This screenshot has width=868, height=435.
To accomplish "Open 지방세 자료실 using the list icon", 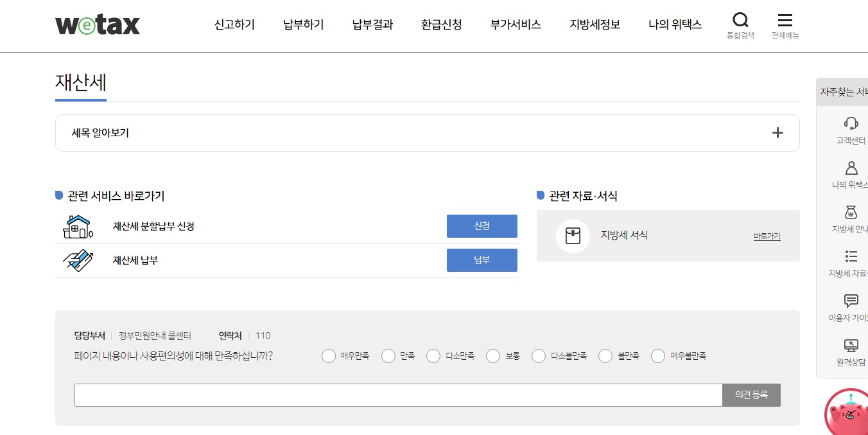I will (x=850, y=256).
